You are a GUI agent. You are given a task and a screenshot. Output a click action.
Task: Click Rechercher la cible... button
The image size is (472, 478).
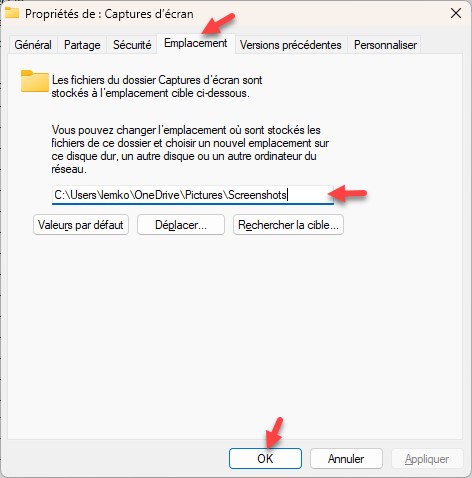288,225
